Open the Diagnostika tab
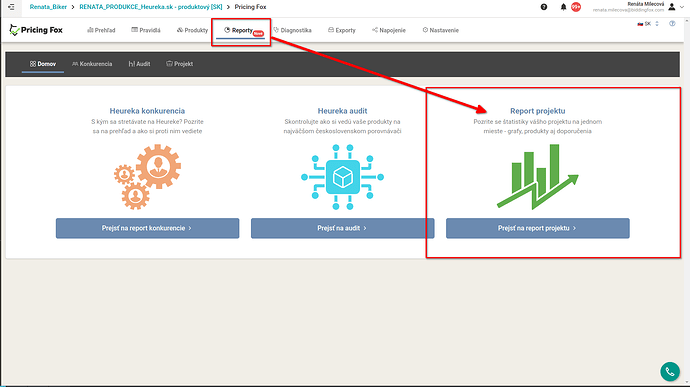The height and width of the screenshot is (387, 690). coord(292,30)
